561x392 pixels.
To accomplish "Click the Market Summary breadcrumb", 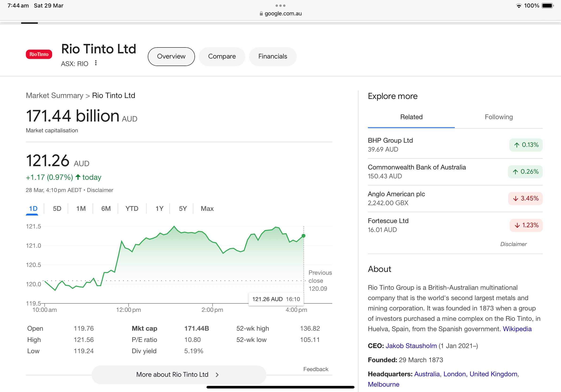I will pos(55,96).
